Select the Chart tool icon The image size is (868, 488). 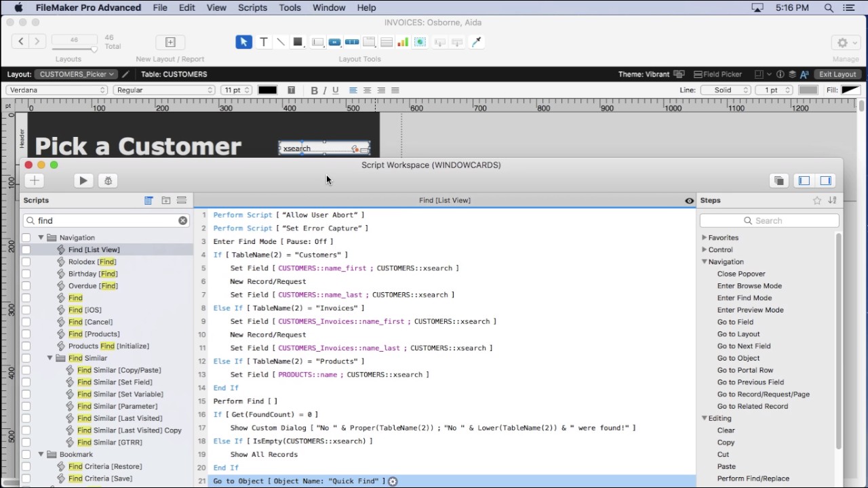(403, 42)
